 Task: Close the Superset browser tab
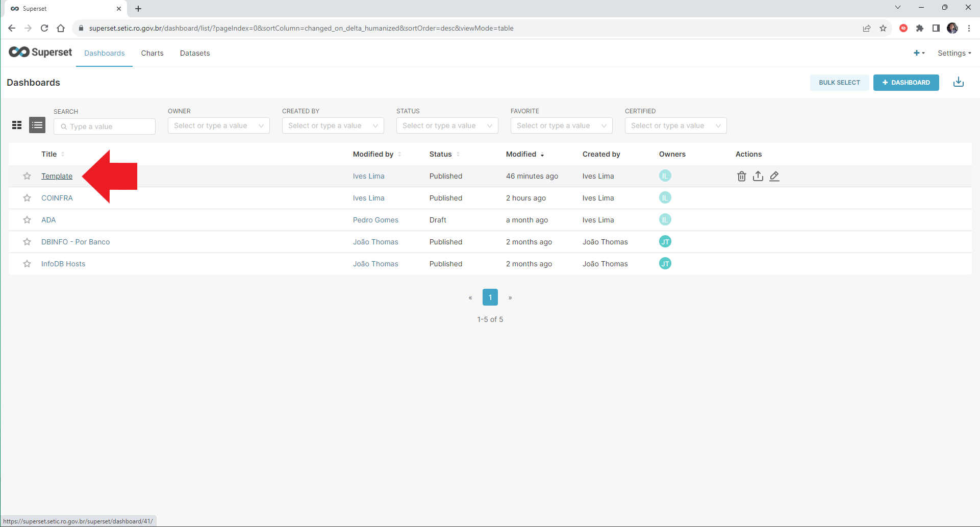(119, 9)
